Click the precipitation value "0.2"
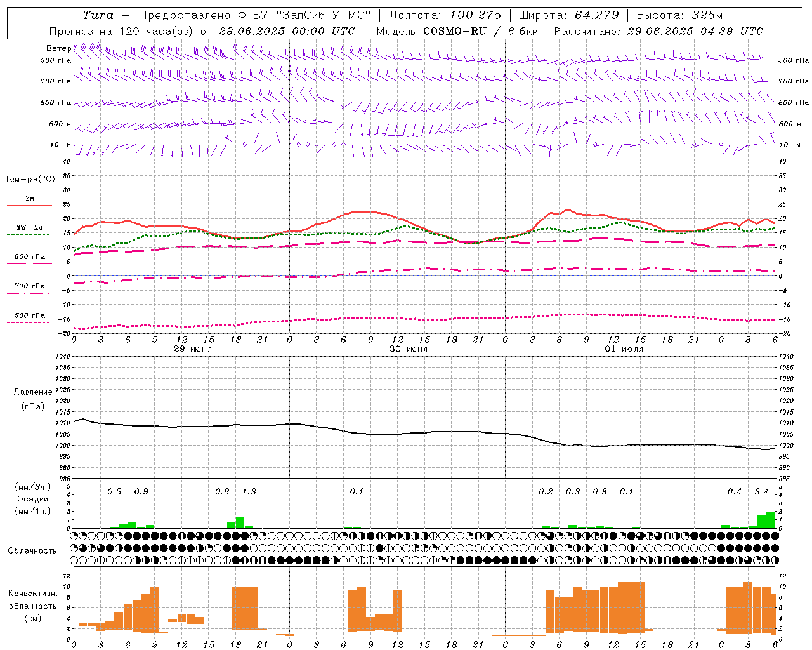The width and height of the screenshot is (812, 650). pyautogui.click(x=546, y=492)
